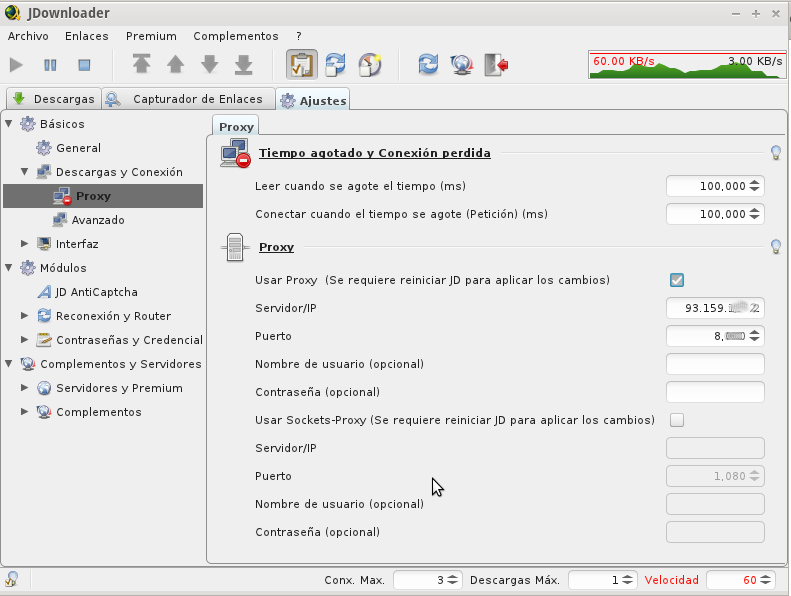Click the globe update icon in toolbar
791x596 pixels.
[x=462, y=65]
